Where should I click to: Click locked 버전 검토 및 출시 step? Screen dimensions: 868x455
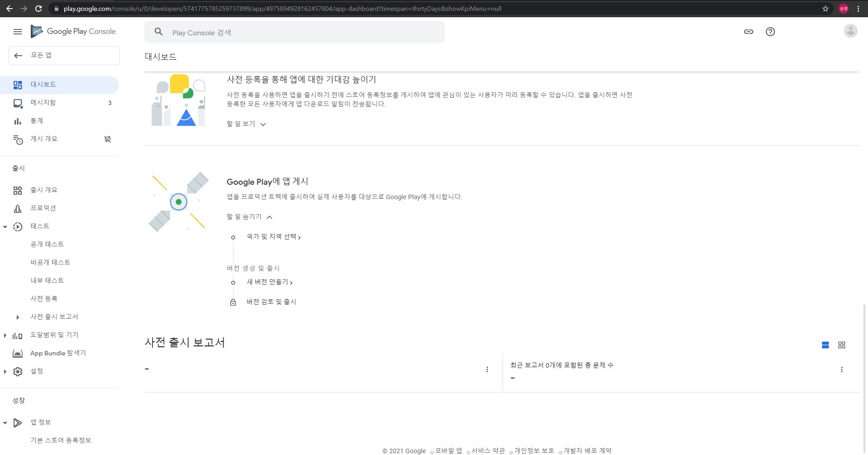(271, 302)
